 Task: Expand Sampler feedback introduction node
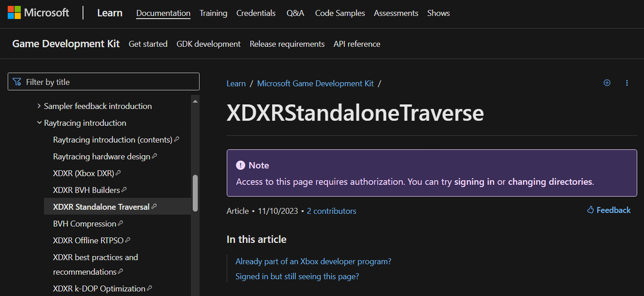point(39,106)
